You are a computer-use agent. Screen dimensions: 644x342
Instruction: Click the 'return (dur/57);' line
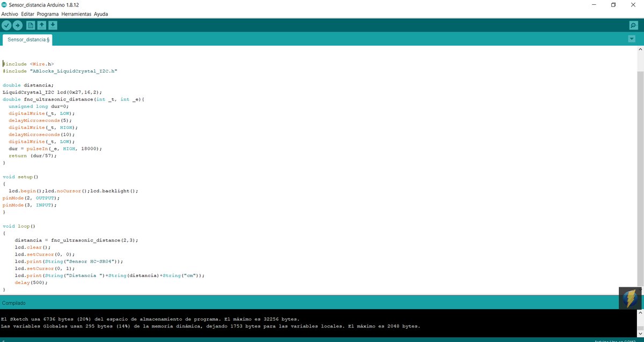point(32,156)
